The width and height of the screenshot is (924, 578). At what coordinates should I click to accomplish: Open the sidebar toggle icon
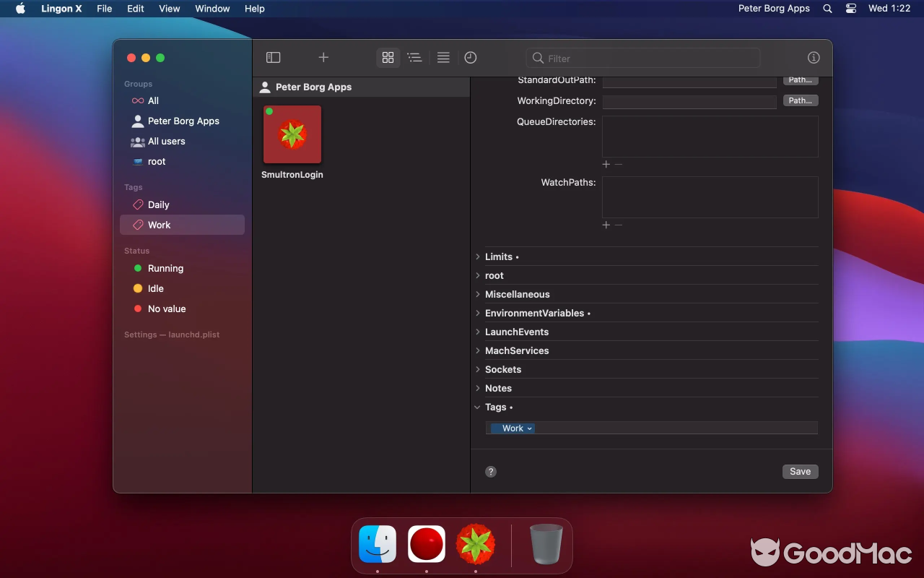(x=273, y=57)
